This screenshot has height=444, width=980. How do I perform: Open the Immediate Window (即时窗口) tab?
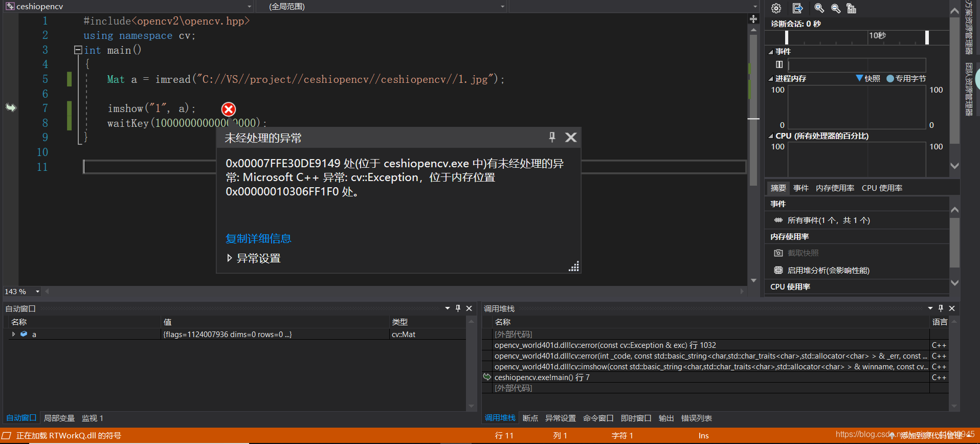click(636, 418)
